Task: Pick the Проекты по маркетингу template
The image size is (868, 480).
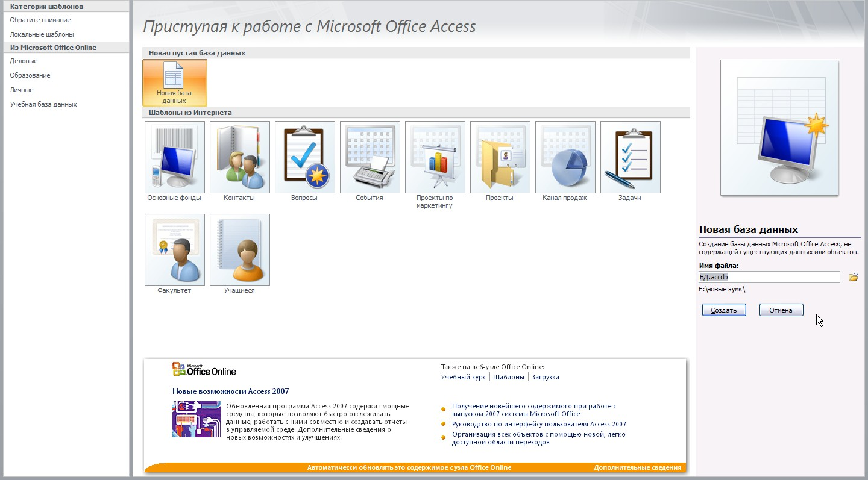Action: (x=435, y=157)
